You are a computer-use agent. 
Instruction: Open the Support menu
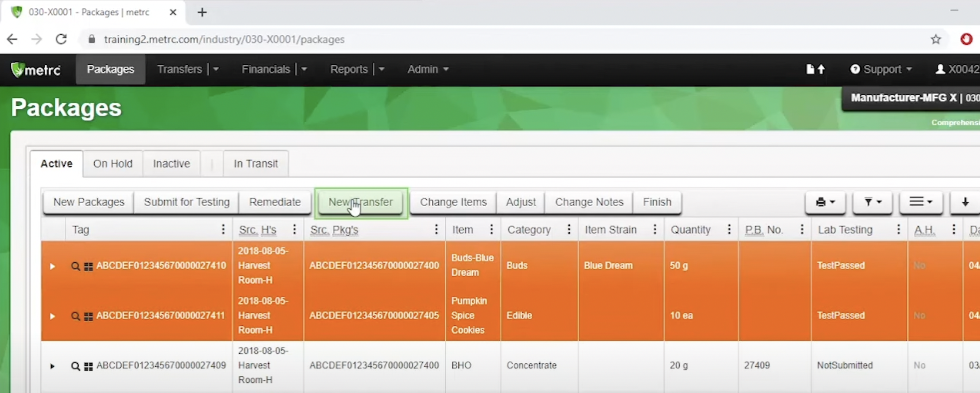(x=881, y=69)
